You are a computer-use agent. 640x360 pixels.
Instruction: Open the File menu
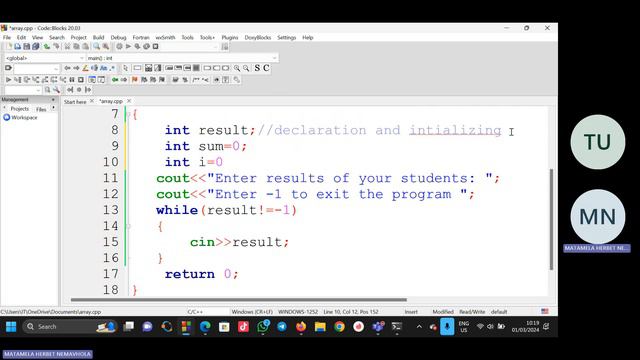coord(7,38)
